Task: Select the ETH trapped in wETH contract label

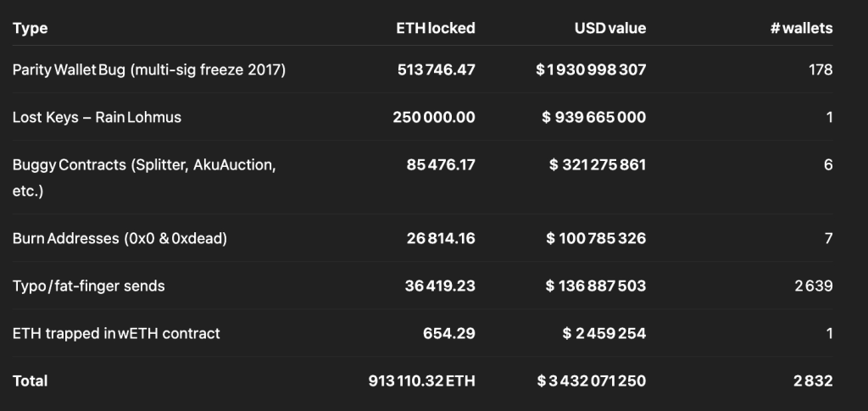Action: tap(116, 333)
